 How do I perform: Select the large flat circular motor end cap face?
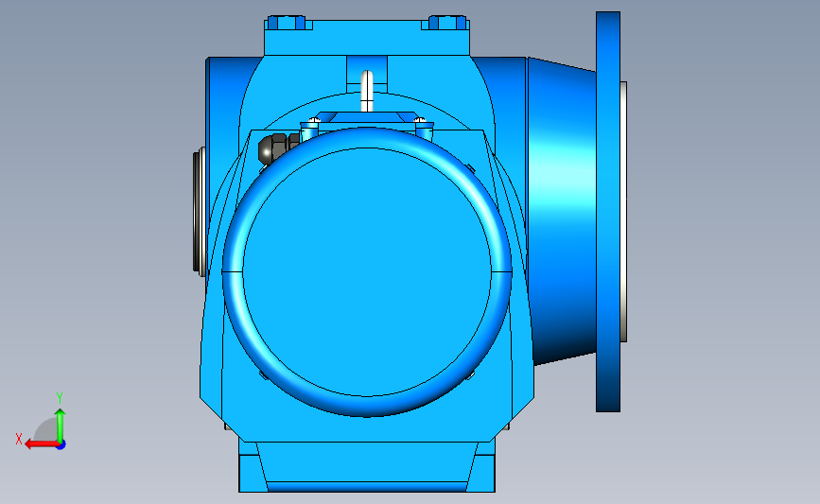point(367,272)
